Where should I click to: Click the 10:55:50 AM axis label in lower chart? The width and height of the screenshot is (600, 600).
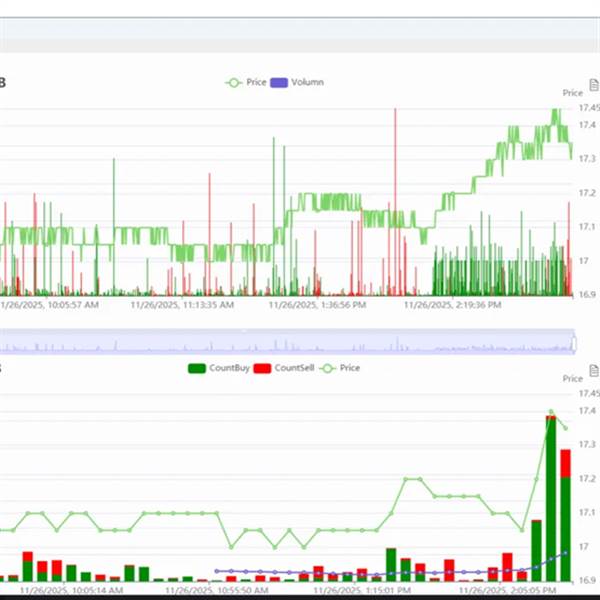pyautogui.click(x=217, y=590)
